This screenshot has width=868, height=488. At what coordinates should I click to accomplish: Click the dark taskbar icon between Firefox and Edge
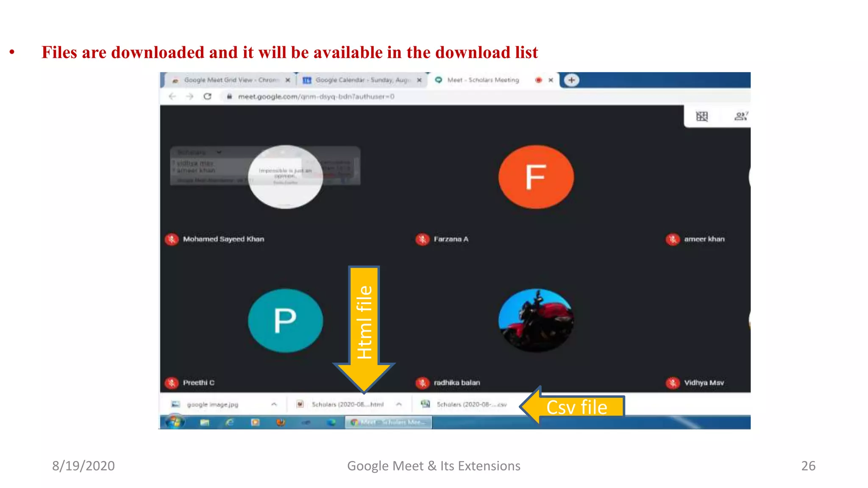coord(306,422)
